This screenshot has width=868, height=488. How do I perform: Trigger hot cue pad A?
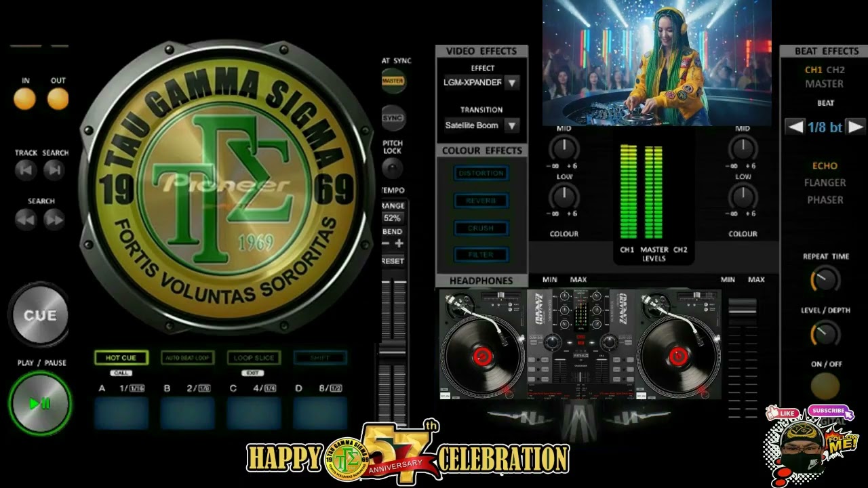[121, 412]
